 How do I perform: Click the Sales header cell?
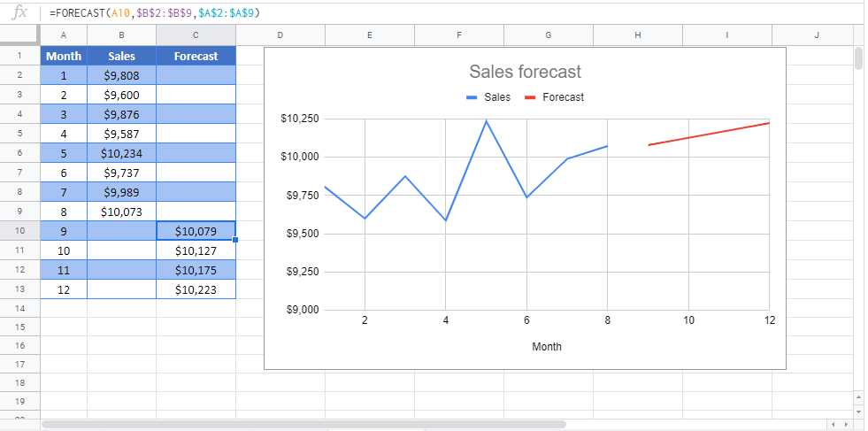pyautogui.click(x=121, y=56)
